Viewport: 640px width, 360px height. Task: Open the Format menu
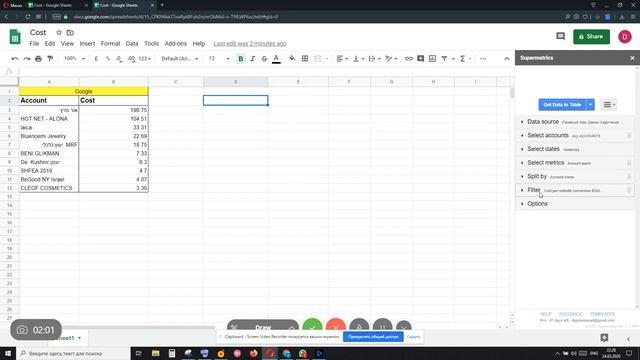pyautogui.click(x=110, y=44)
